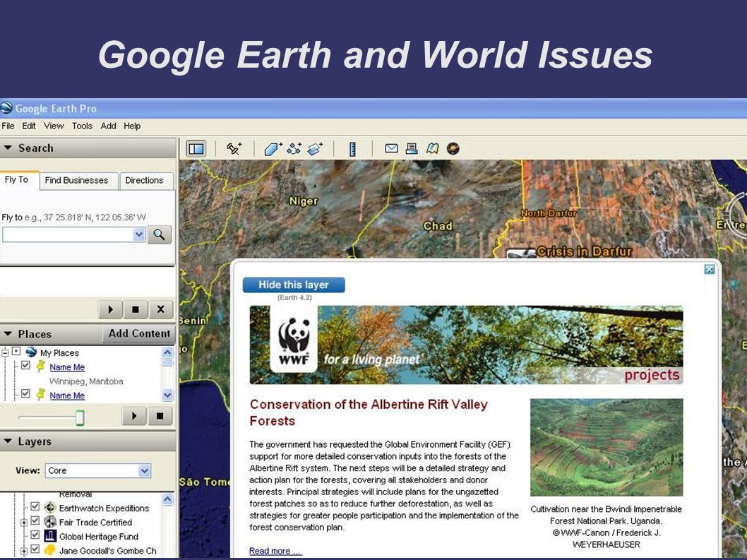Open the Add menu
This screenshot has height=560, width=747.
tap(108, 126)
